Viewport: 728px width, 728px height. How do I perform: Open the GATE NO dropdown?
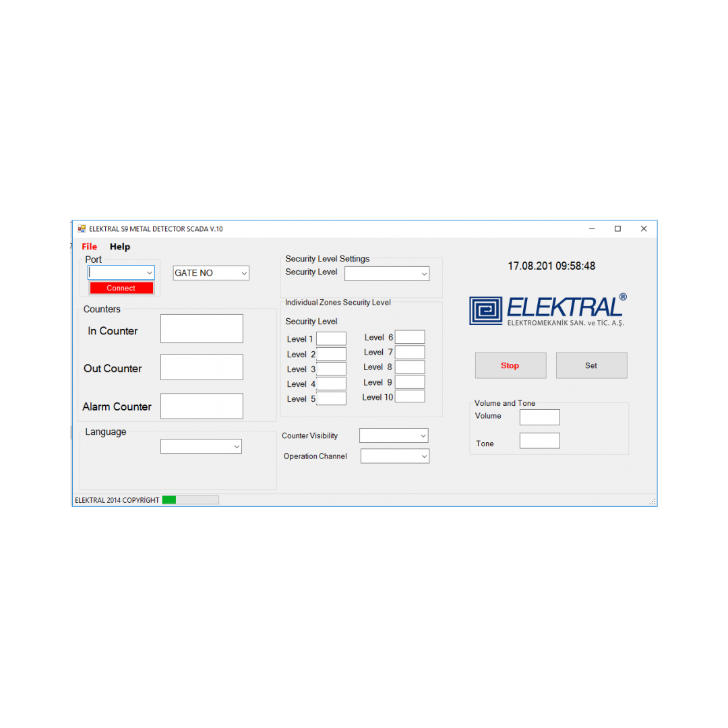tap(211, 273)
